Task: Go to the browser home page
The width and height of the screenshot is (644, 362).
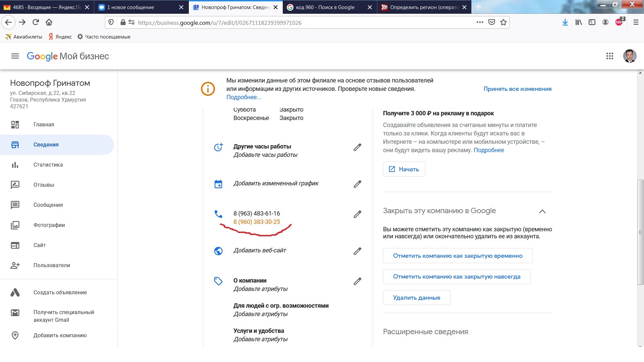Action: 49,22
